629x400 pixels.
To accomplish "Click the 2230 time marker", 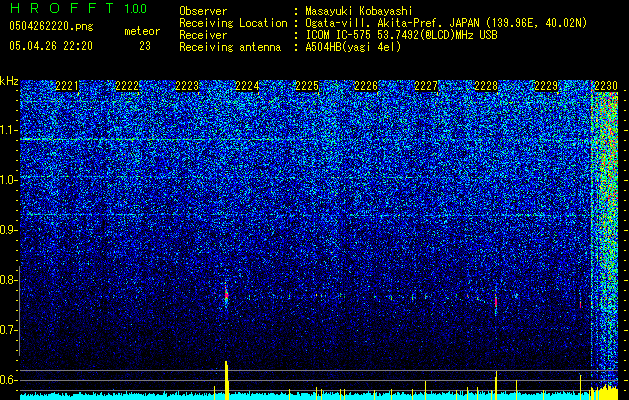I will pyautogui.click(x=606, y=86).
